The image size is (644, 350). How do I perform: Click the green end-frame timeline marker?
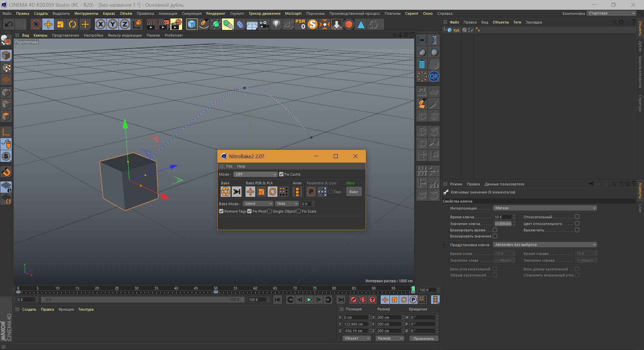(413, 289)
